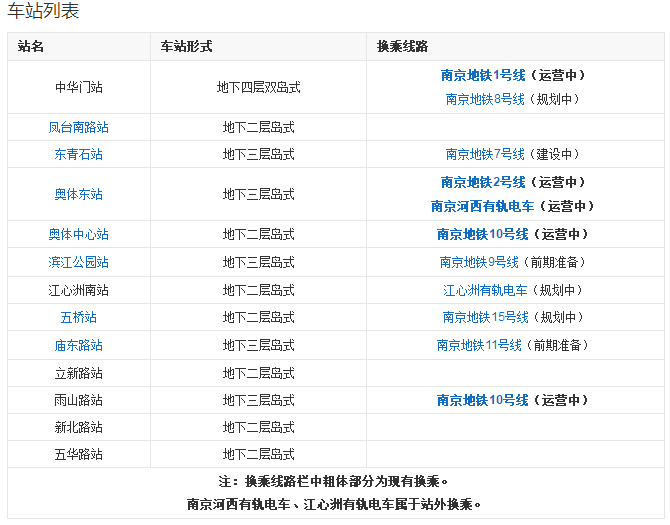Follow the 南京地铁9号线 transfer link
Image resolution: width=670 pixels, height=525 pixels.
click(x=479, y=262)
